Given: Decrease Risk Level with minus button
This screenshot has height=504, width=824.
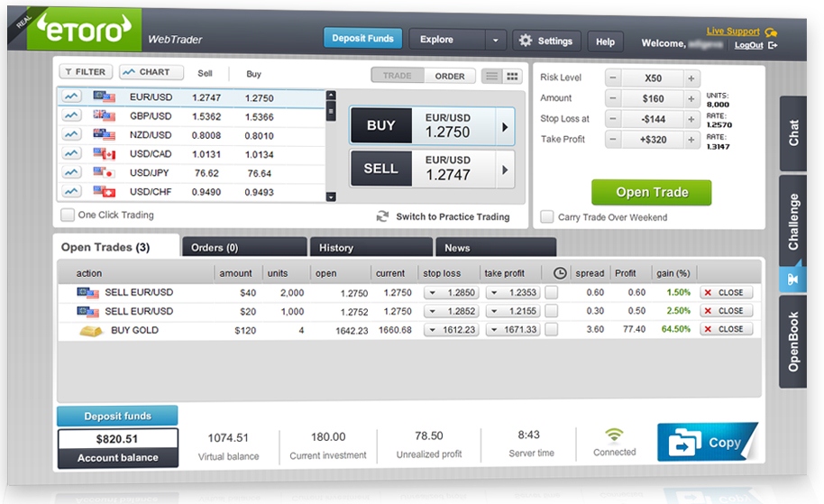Looking at the screenshot, I should tap(613, 78).
